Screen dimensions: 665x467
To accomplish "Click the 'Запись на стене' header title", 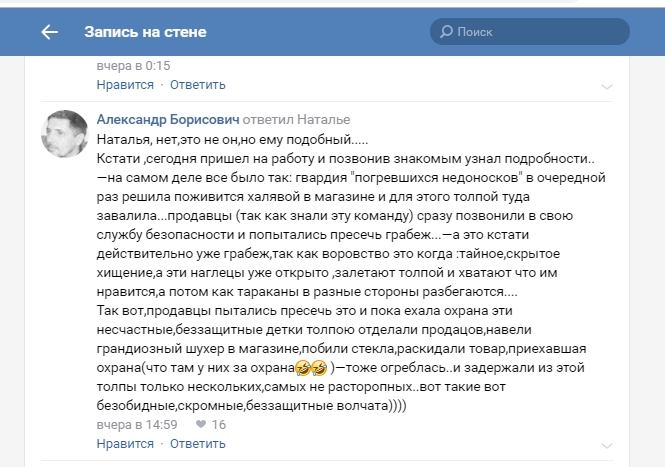I will (145, 32).
